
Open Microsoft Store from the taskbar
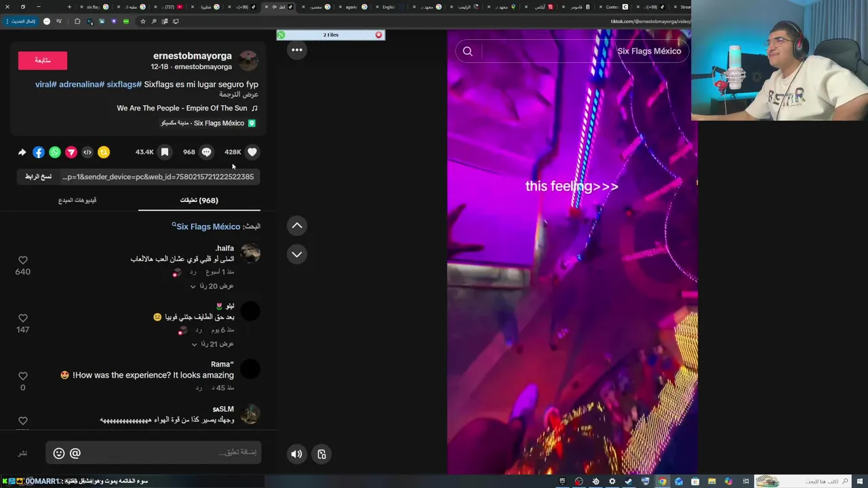point(695,481)
